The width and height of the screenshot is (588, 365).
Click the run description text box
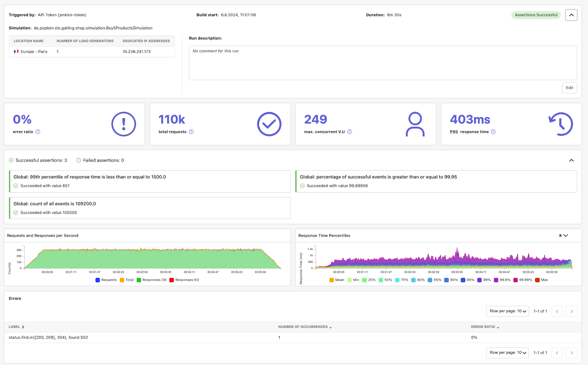pyautogui.click(x=383, y=63)
